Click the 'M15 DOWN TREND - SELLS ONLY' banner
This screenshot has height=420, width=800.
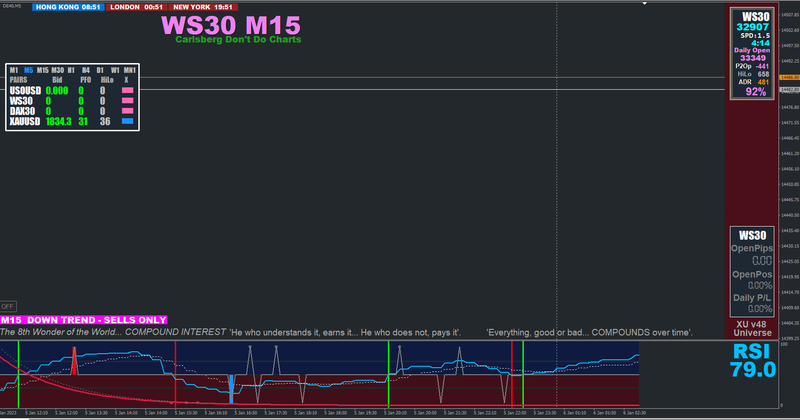pyautogui.click(x=84, y=320)
